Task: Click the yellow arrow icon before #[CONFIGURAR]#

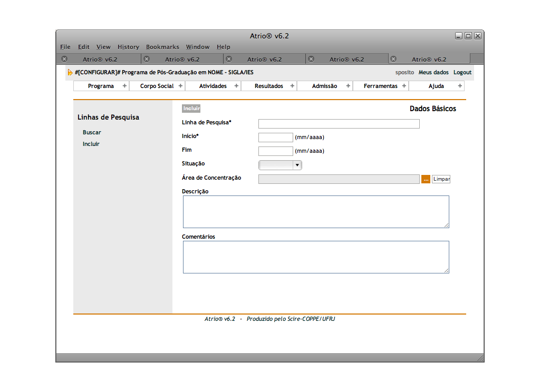Action: [70, 73]
